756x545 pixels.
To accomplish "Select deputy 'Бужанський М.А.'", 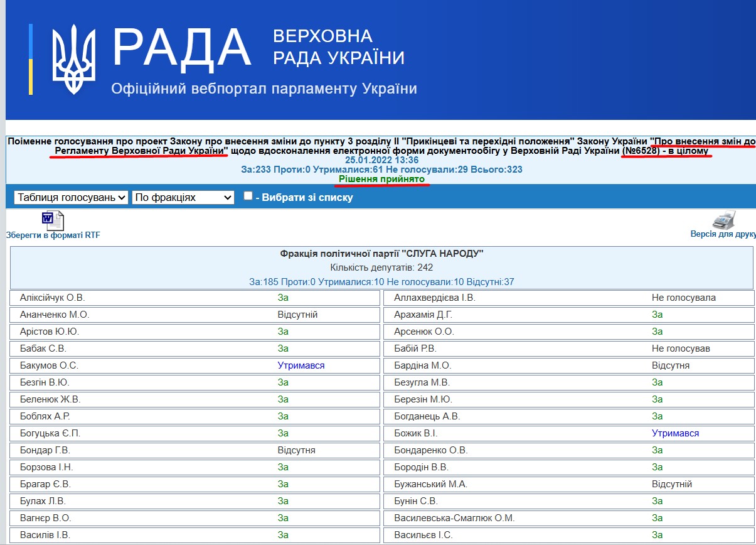I will 430,484.
